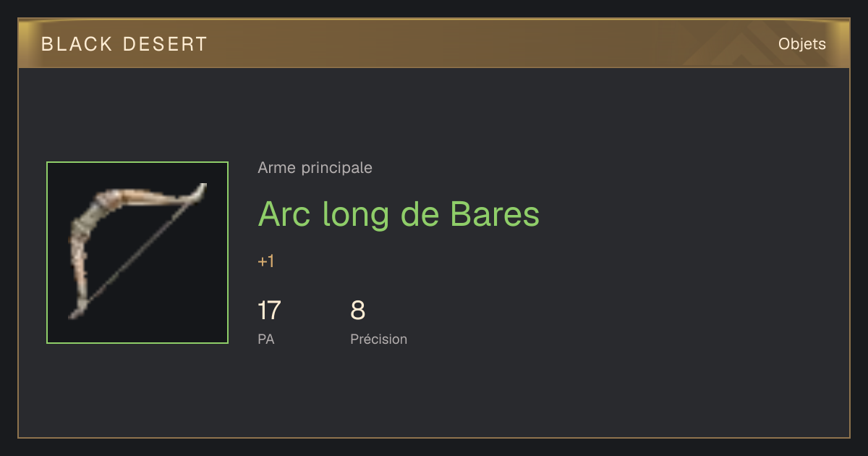The width and height of the screenshot is (868, 456).
Task: Go to the Objets section
Action: coord(801,44)
